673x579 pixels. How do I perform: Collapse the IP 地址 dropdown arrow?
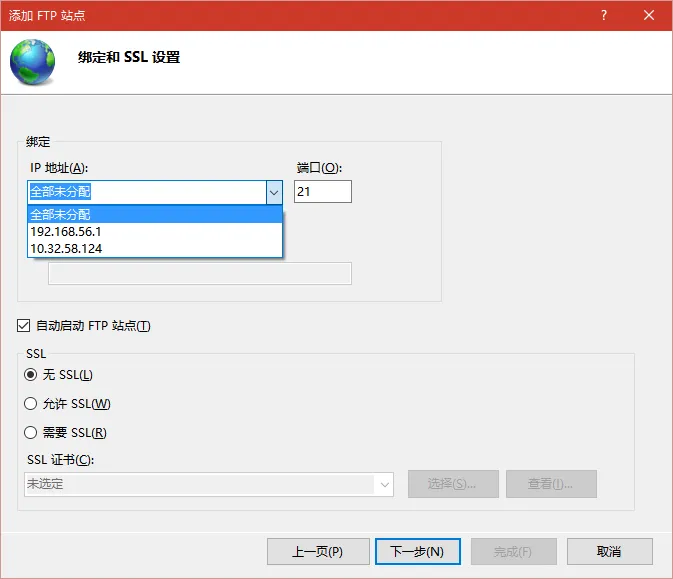(274, 192)
